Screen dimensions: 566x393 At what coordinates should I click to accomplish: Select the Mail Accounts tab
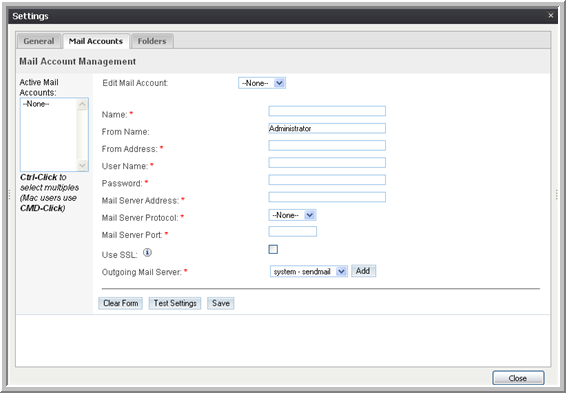[96, 41]
